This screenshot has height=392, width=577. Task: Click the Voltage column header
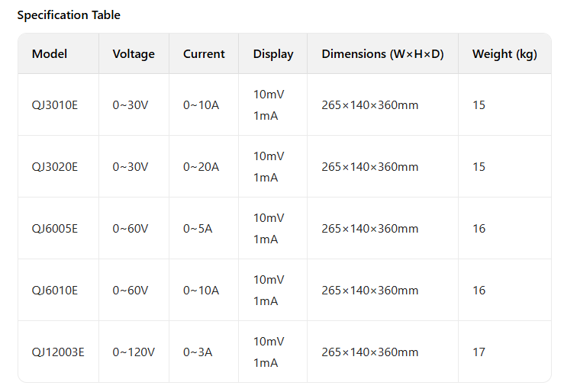click(134, 54)
